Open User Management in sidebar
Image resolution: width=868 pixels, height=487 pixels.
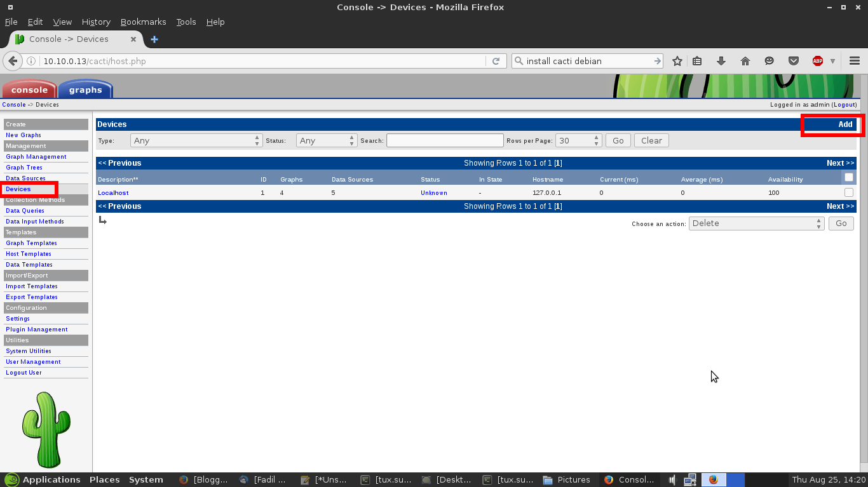click(33, 362)
